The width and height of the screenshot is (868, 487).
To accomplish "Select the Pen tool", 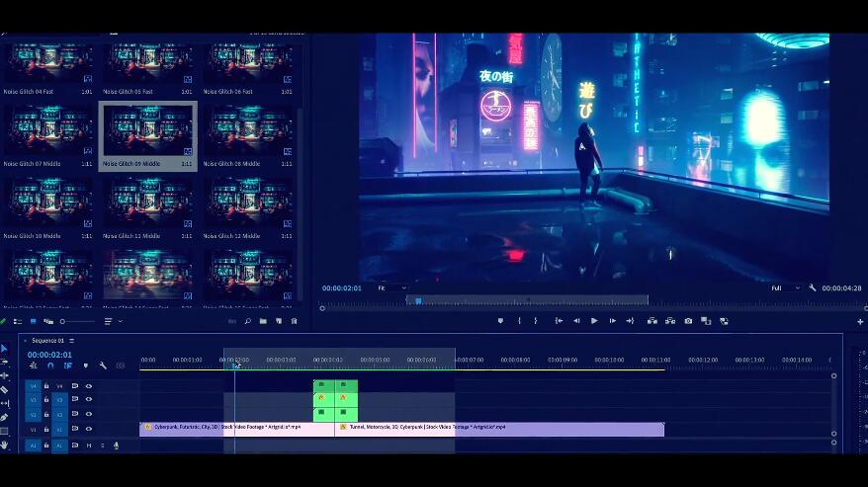I will [4, 417].
